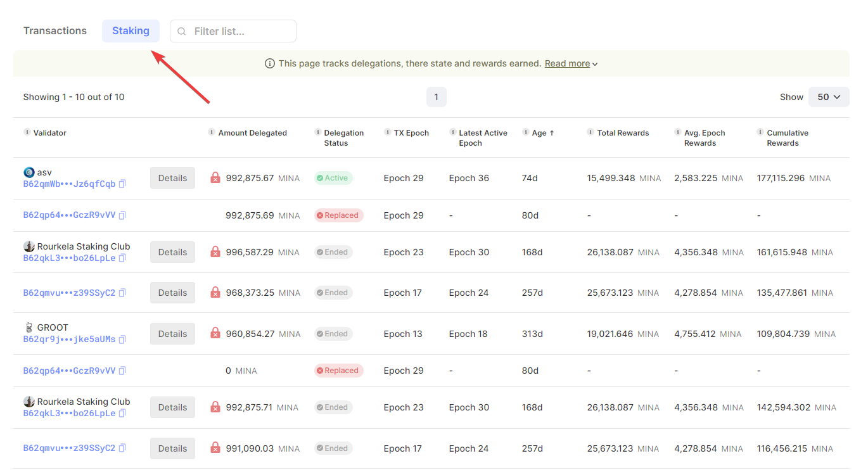
Task: Open the B62qp64•••GczR9vVV address link
Action: coord(69,215)
